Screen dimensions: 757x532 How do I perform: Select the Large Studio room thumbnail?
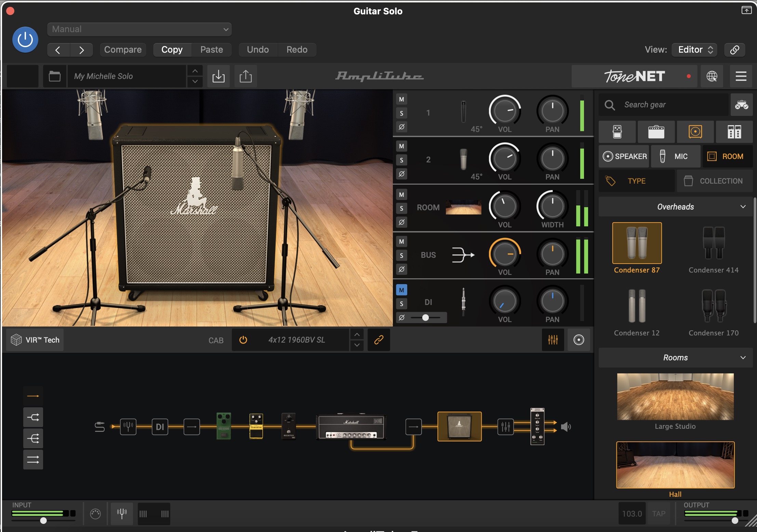(x=675, y=397)
